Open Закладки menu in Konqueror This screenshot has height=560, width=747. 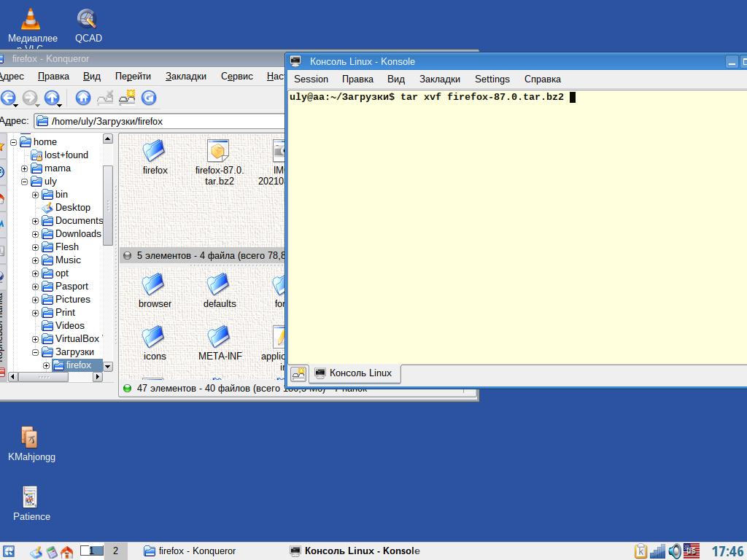click(186, 76)
